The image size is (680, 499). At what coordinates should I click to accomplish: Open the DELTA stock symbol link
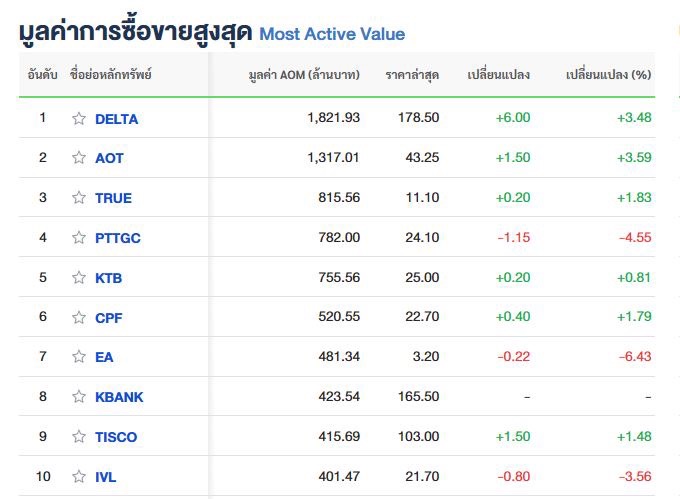pyautogui.click(x=116, y=119)
